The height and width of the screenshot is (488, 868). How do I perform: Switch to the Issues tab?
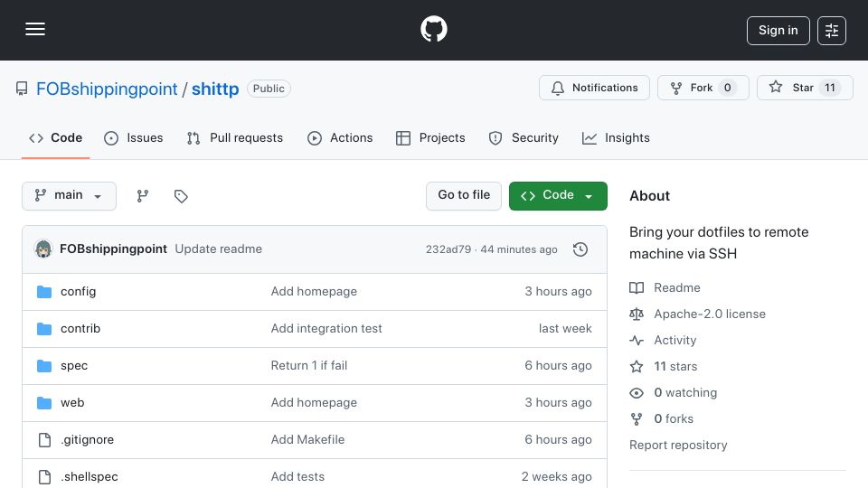(134, 137)
